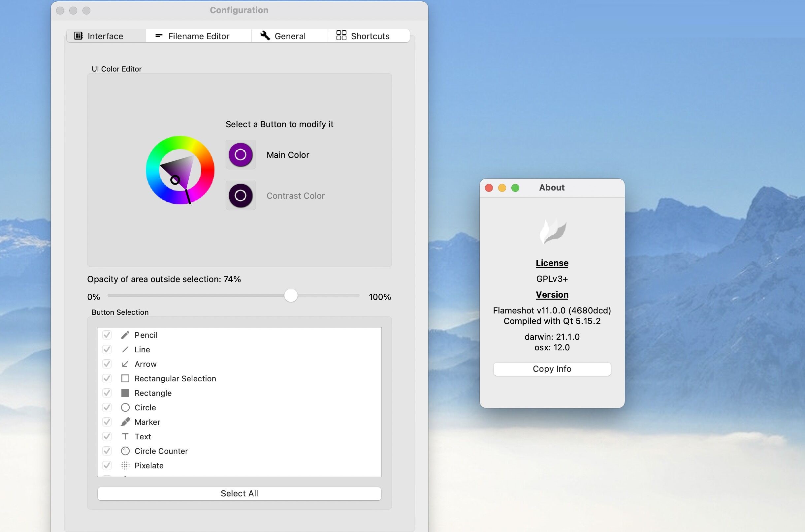Select the Rectangle tool icon

coord(126,393)
